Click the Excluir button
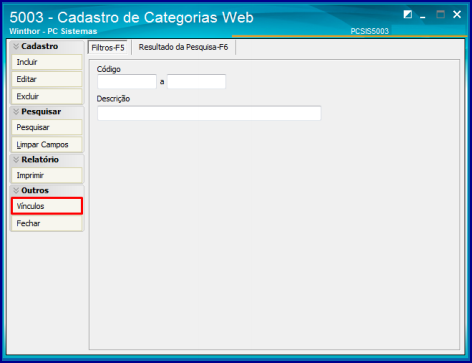 coord(47,97)
